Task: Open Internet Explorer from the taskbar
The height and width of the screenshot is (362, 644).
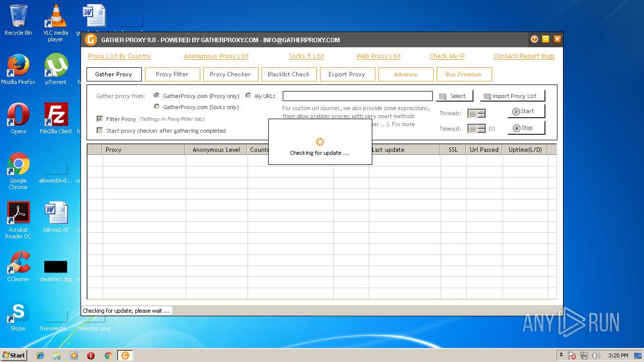Action: click(40, 355)
